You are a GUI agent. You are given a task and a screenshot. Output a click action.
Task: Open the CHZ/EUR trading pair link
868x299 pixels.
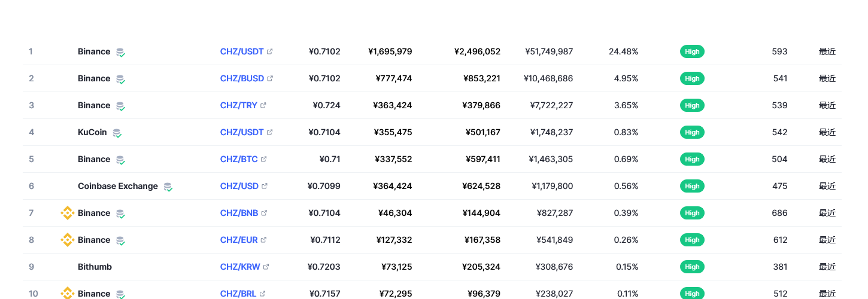[239, 240]
